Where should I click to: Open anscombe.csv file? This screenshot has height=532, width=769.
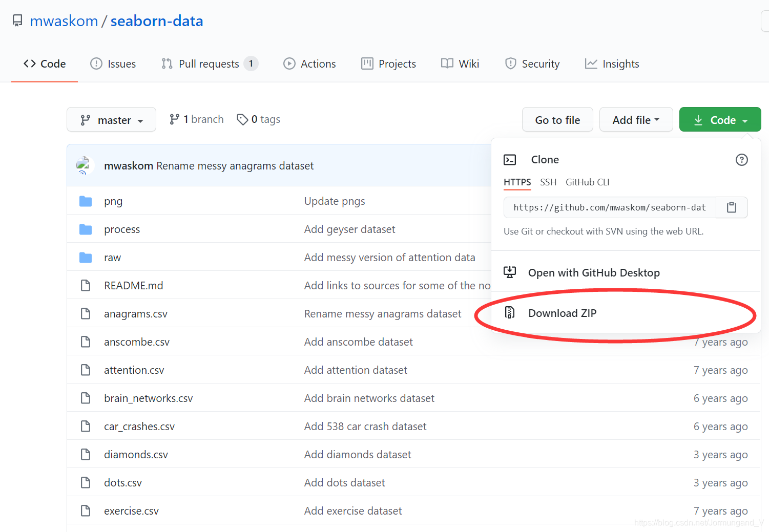click(x=137, y=342)
